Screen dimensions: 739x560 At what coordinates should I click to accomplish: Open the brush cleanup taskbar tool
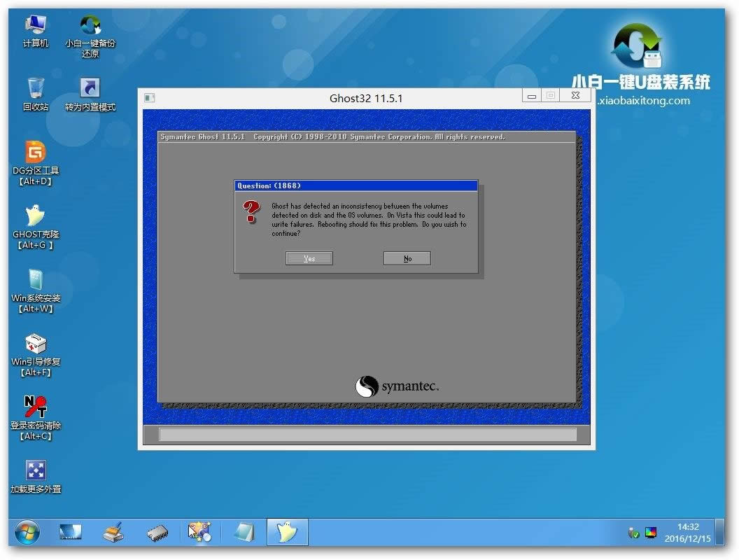pos(113,532)
